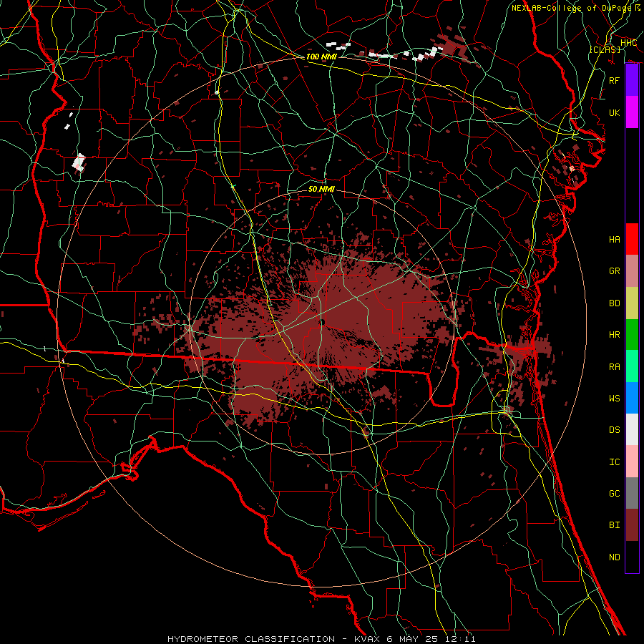Click the IC legend label
The width and height of the screenshot is (644, 644).
(x=614, y=462)
